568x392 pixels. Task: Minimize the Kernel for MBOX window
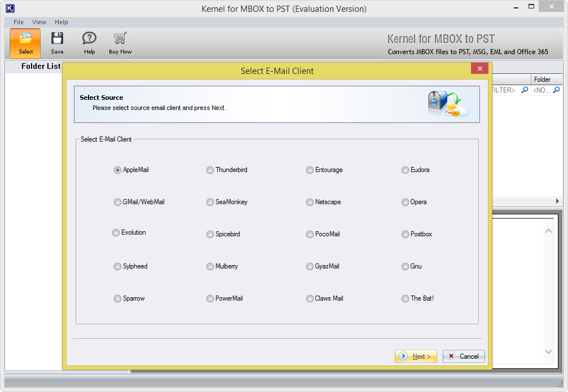pos(516,7)
